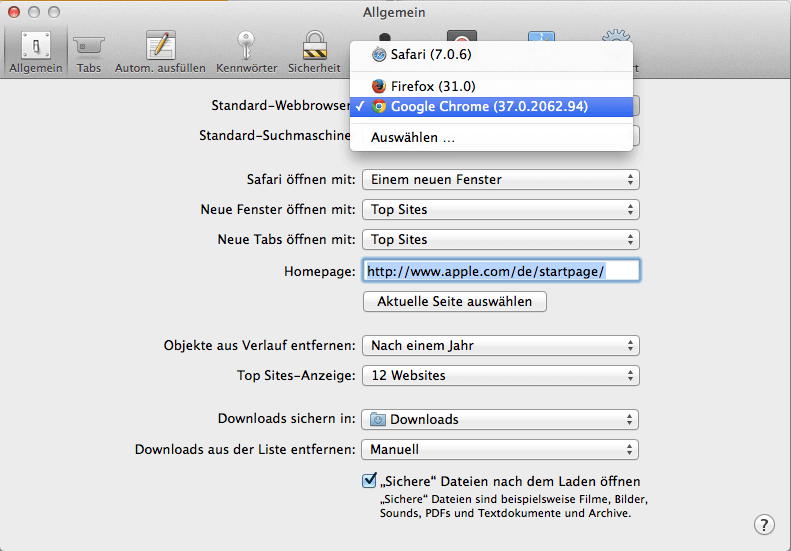The height and width of the screenshot is (551, 791).
Task: Open the Autom. ausfüllen pane
Action: pyautogui.click(x=160, y=51)
